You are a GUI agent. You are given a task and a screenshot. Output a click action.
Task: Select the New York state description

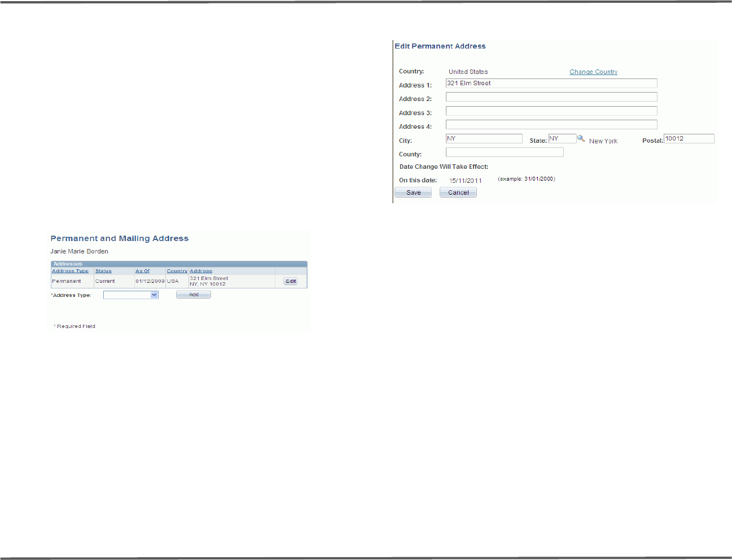tap(603, 141)
